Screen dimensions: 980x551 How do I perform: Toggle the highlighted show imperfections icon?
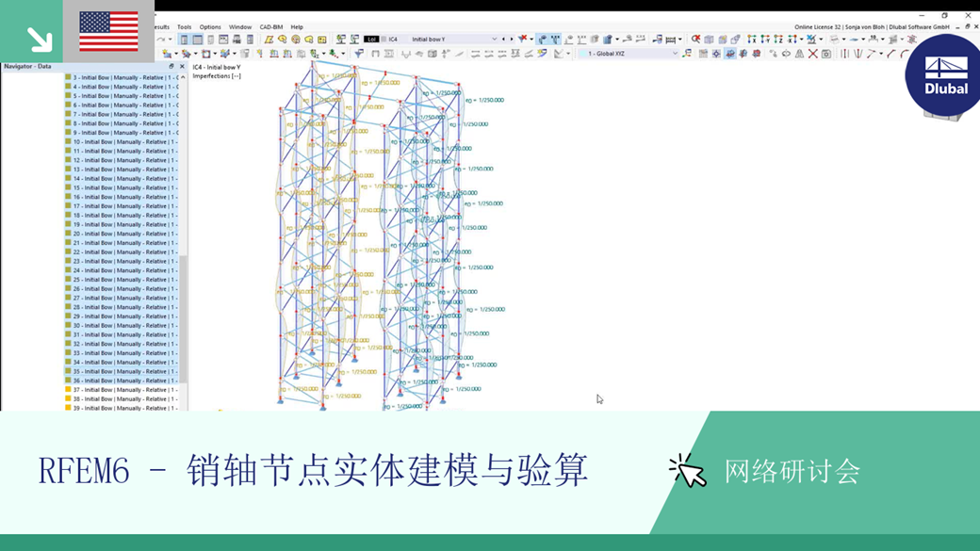coord(543,39)
